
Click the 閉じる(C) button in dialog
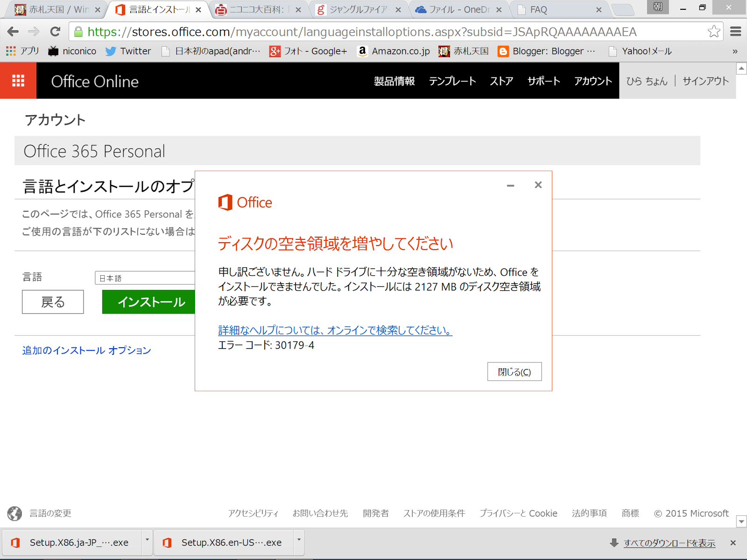tap(514, 371)
